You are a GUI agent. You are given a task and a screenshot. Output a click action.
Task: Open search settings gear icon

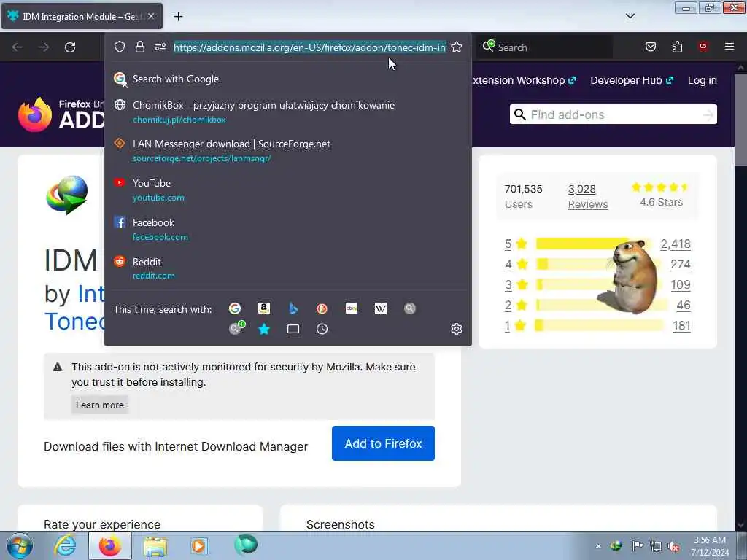click(457, 329)
